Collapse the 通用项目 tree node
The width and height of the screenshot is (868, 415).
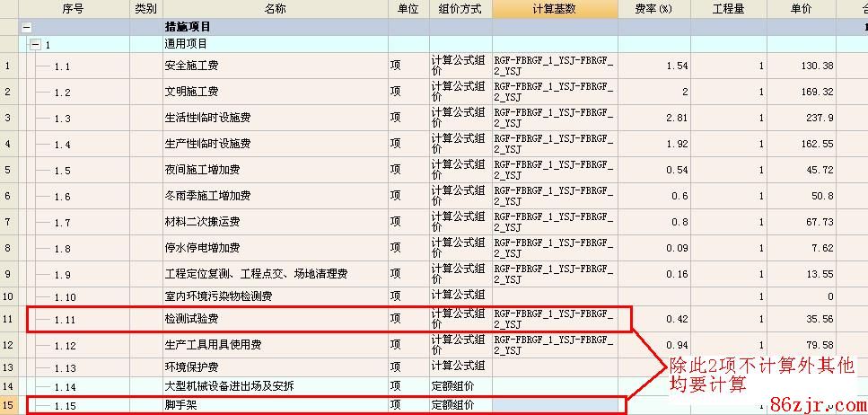click(35, 44)
